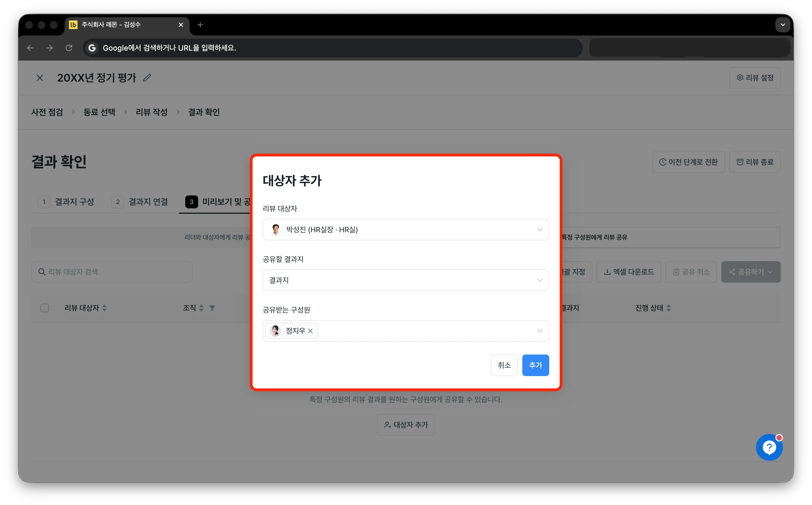Select the 특정 구성원에게 리뷰 공유 segment
This screenshot has width=812, height=505.
[594, 237]
